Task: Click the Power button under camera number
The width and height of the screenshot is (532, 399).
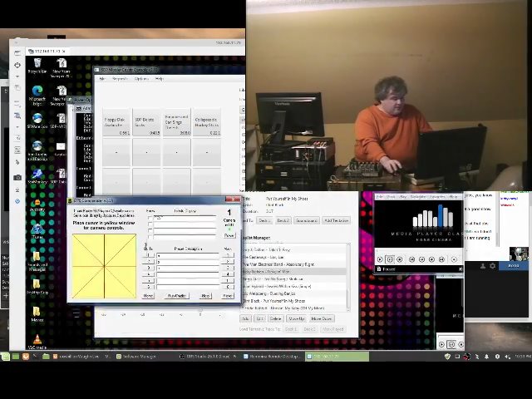Action: tap(229, 235)
